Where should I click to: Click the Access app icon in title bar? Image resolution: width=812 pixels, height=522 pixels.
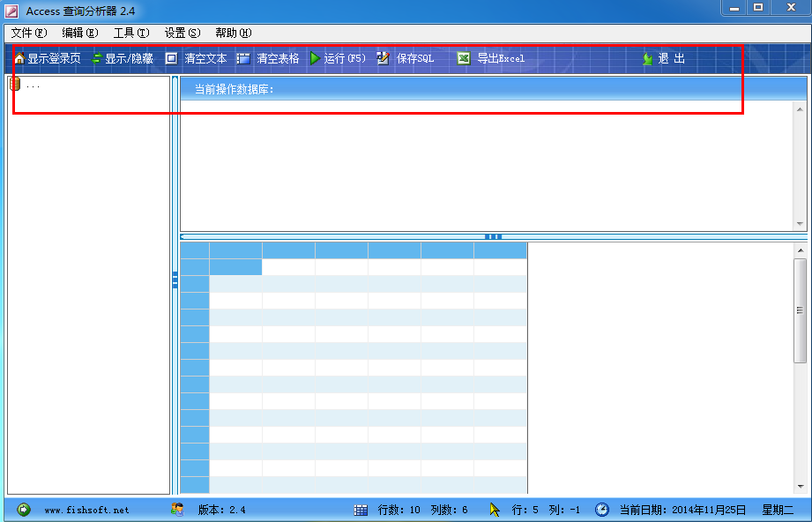[11, 11]
